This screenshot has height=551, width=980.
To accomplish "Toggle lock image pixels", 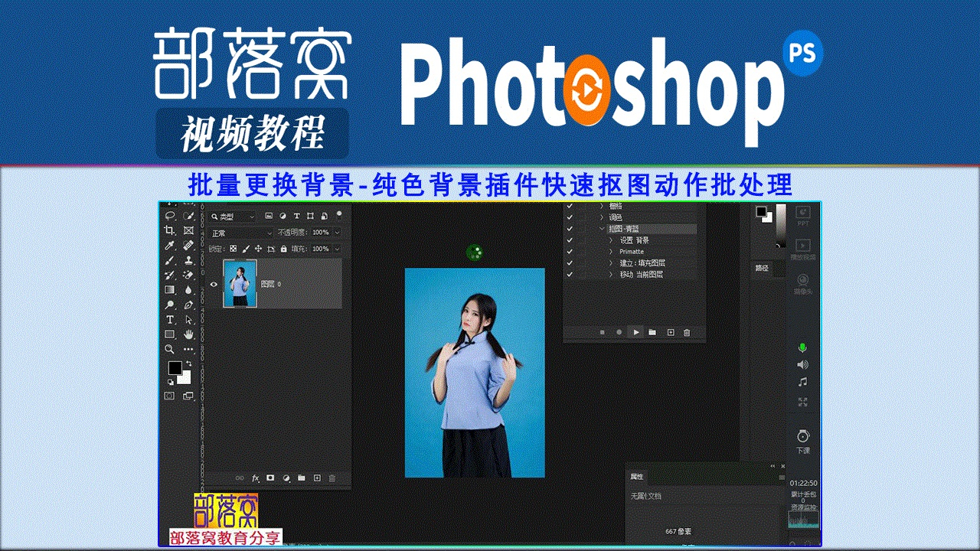I will pyautogui.click(x=246, y=249).
